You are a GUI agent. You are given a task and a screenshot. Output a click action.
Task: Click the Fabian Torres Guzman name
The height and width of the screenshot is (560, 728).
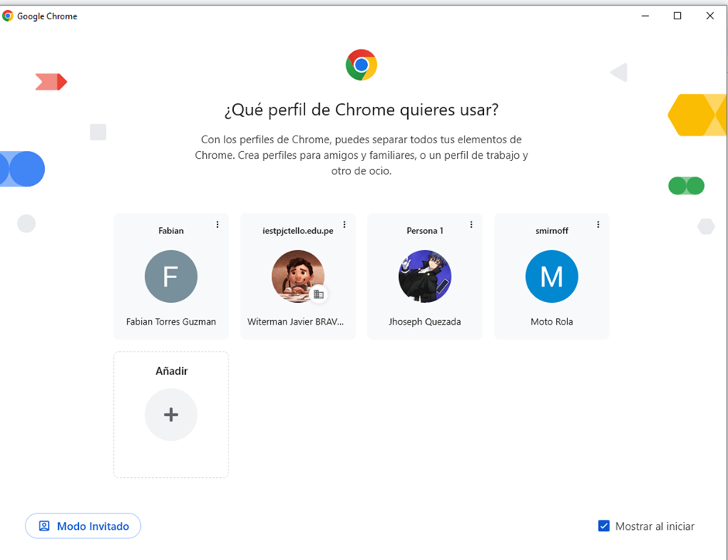171,321
